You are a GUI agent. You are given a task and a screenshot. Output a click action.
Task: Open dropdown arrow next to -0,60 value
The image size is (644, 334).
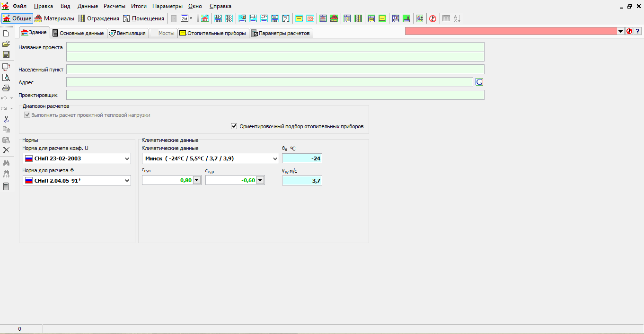point(260,180)
